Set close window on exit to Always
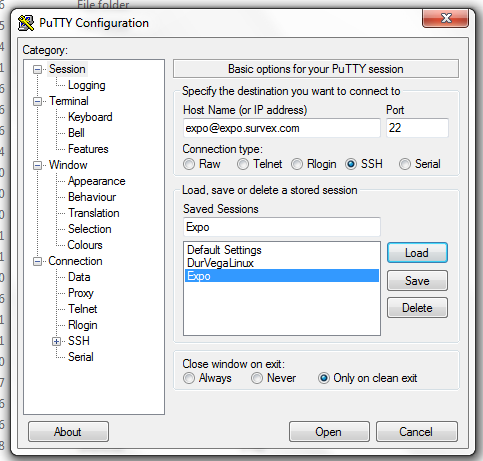Screen dimensions: 483x461 [x=189, y=378]
